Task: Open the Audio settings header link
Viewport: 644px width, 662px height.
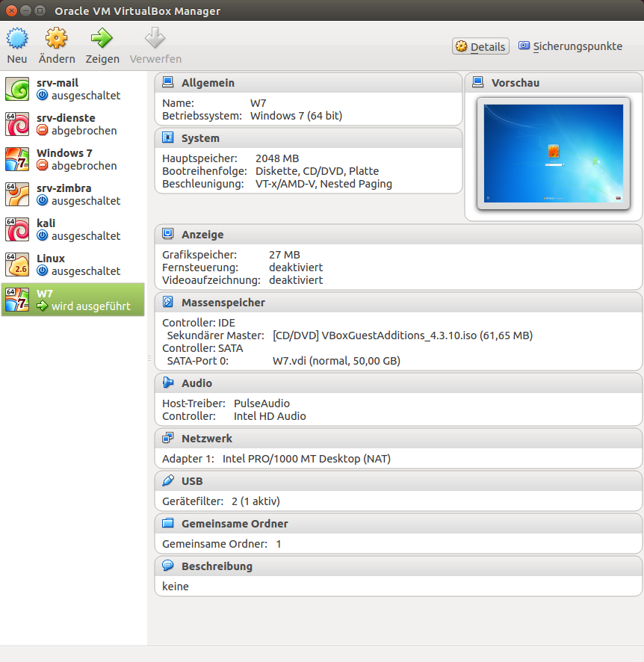Action: pos(196,383)
